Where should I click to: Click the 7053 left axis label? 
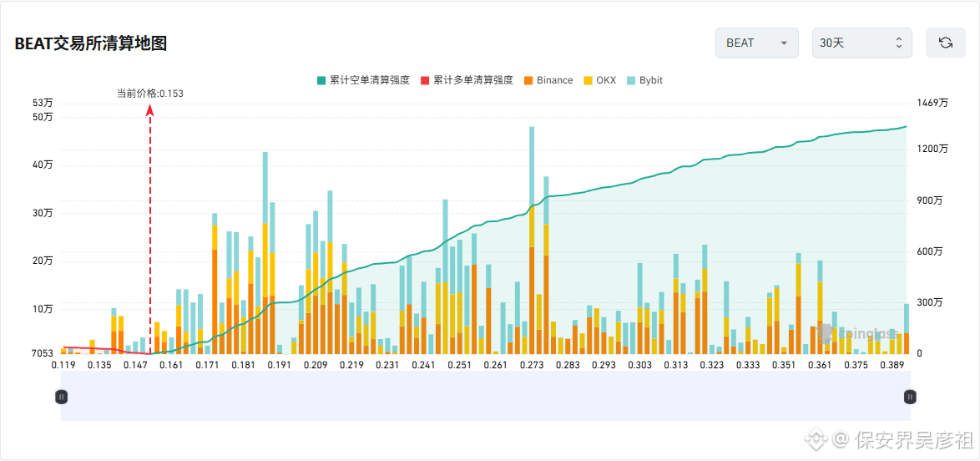[x=43, y=353]
